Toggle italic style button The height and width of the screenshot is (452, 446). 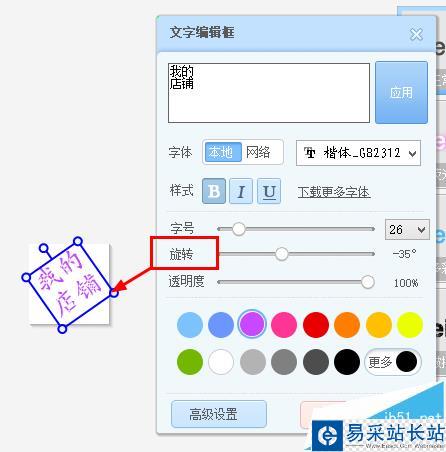click(241, 191)
